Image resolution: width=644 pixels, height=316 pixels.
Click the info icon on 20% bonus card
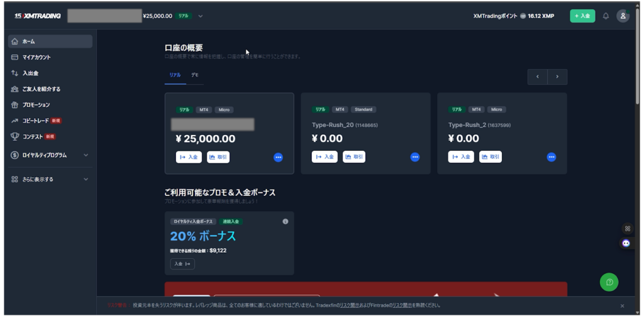(285, 221)
